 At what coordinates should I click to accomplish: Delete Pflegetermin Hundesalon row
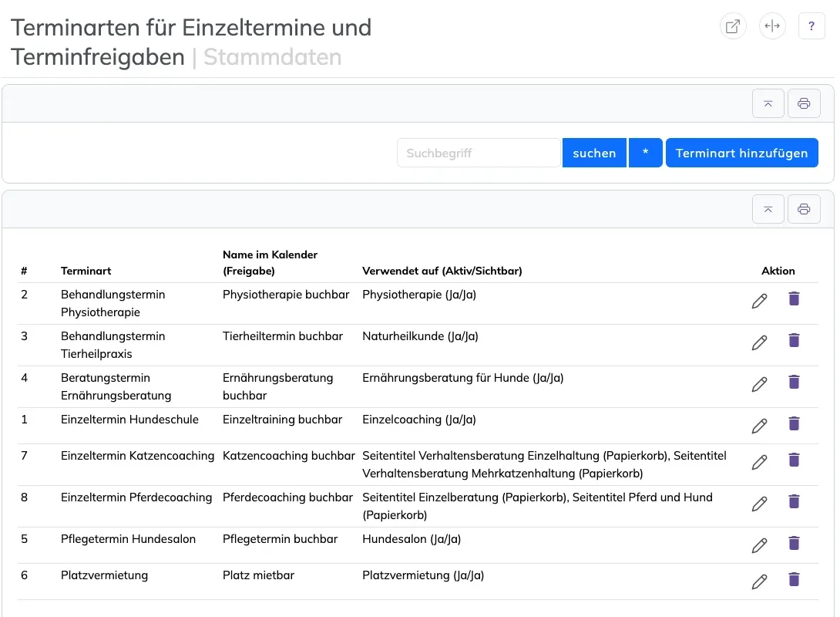pos(794,543)
